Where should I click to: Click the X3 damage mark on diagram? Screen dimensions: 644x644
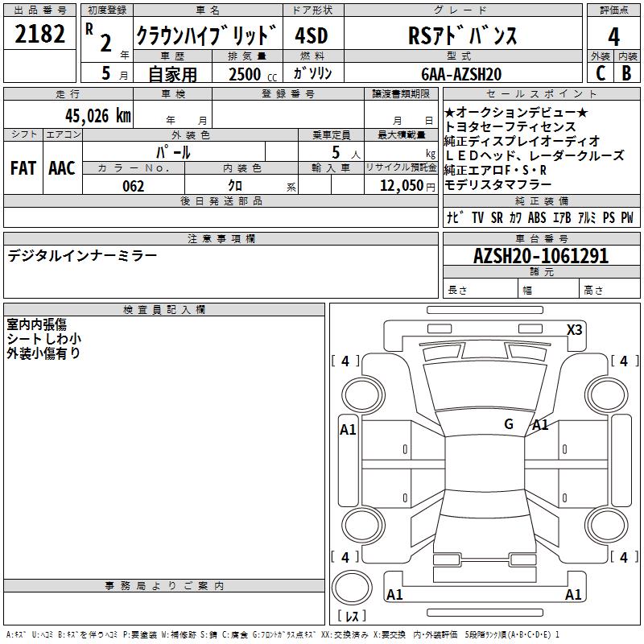point(574,329)
